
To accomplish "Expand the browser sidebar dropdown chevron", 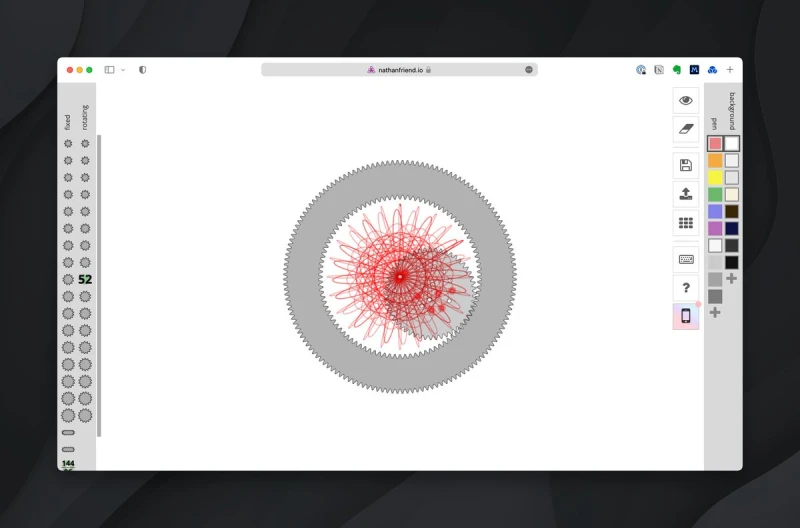I will coord(123,70).
